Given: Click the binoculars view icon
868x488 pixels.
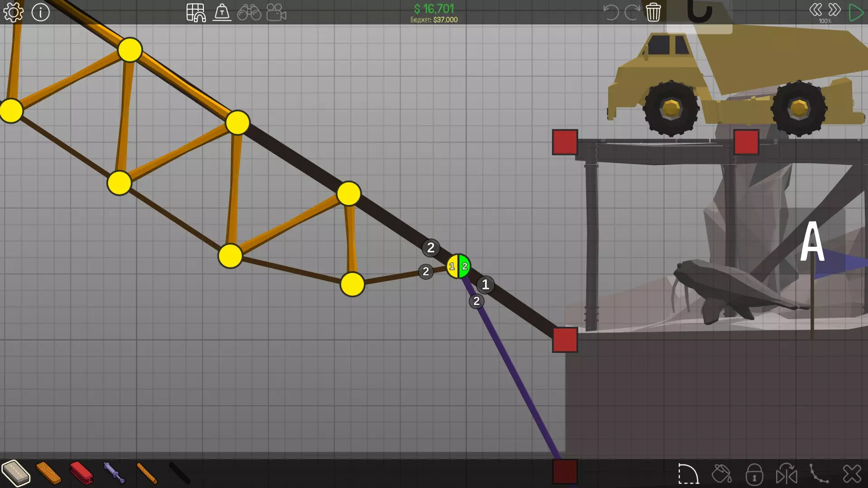Looking at the screenshot, I should click(x=249, y=12).
